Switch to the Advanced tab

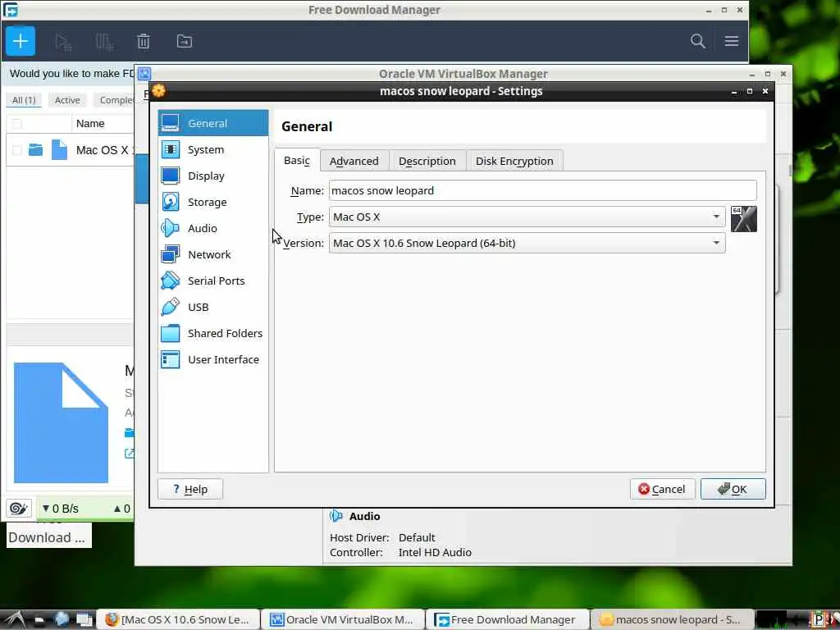point(354,161)
